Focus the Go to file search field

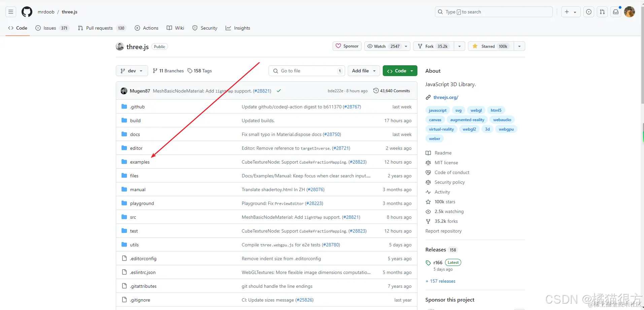tap(306, 71)
